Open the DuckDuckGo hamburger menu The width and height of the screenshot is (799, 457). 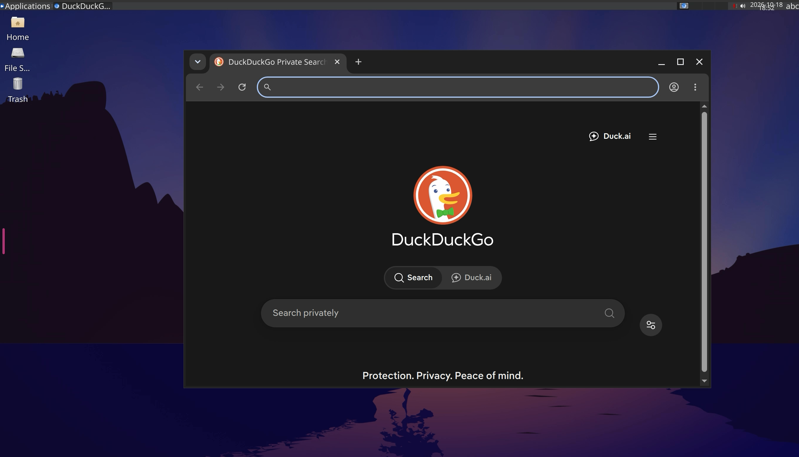(x=653, y=137)
